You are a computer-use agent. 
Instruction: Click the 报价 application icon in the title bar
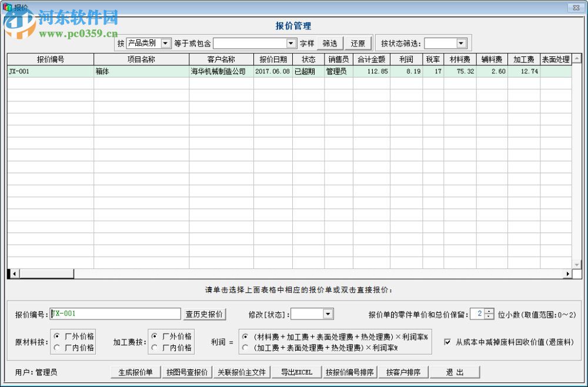click(6, 8)
